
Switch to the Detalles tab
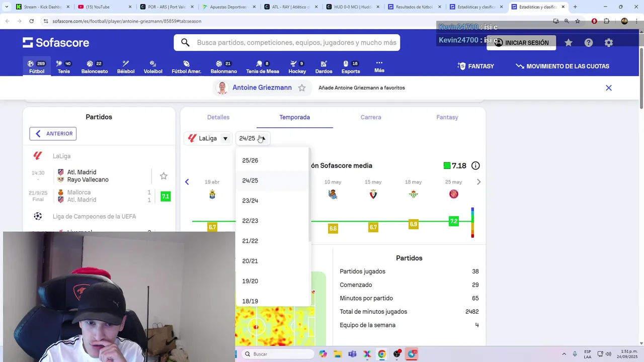pyautogui.click(x=218, y=117)
